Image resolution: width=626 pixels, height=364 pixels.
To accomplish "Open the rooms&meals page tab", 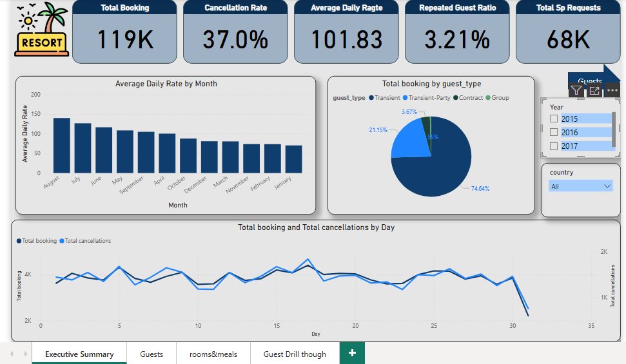I will pyautogui.click(x=213, y=354).
